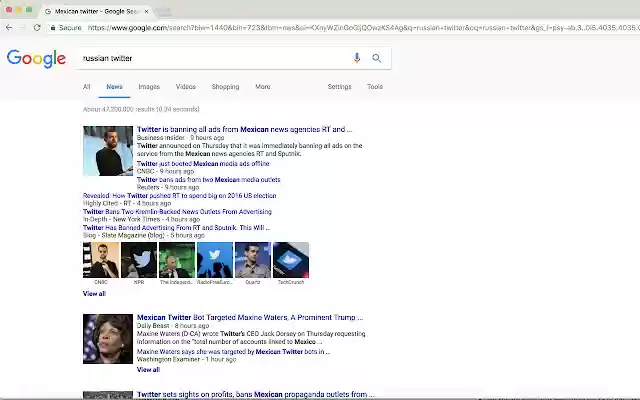Open 'Twitter Bans Two Kremlin-Backed News Outlets' link
The height and width of the screenshot is (400, 640).
click(x=177, y=211)
